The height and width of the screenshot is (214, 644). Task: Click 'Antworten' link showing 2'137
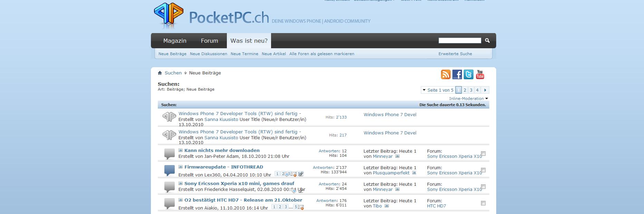coord(326,167)
